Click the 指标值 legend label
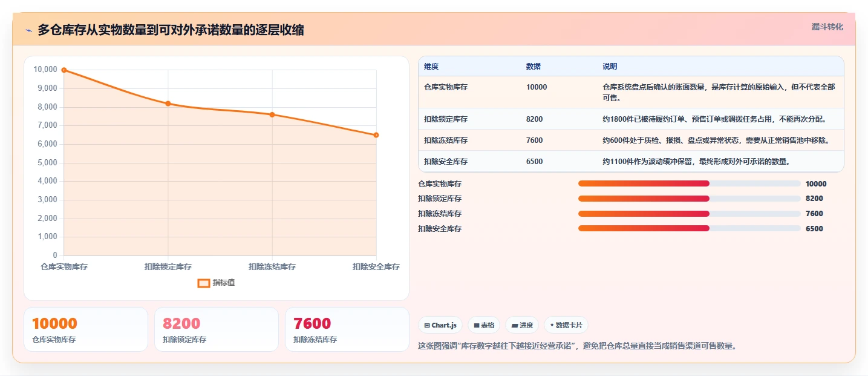The width and height of the screenshot is (868, 376). (x=224, y=283)
